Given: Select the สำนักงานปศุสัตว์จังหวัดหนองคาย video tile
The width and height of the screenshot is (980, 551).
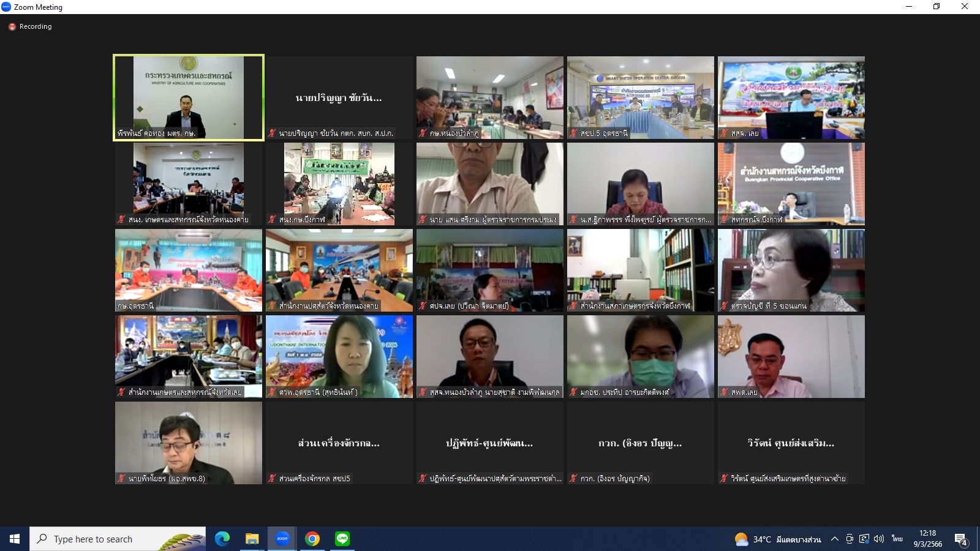Looking at the screenshot, I should click(x=339, y=271).
